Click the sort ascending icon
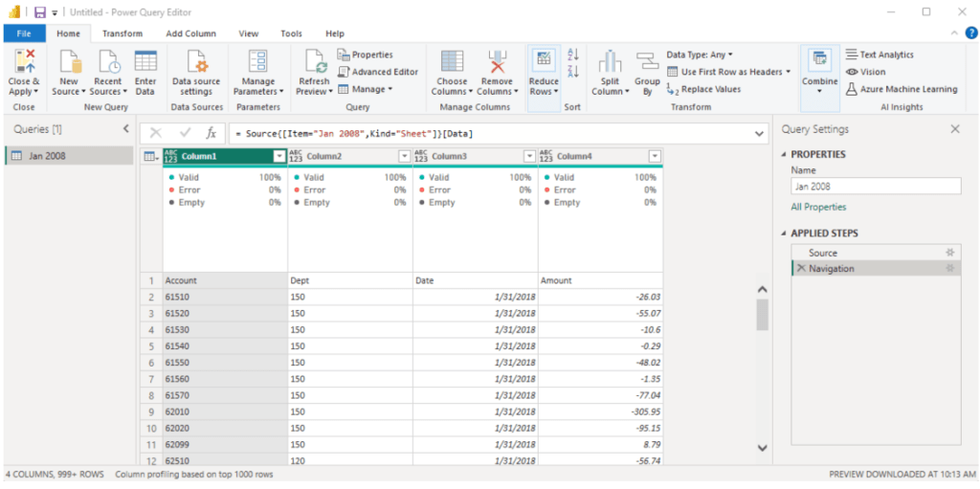Image resolution: width=980 pixels, height=489 pixels. [573, 56]
